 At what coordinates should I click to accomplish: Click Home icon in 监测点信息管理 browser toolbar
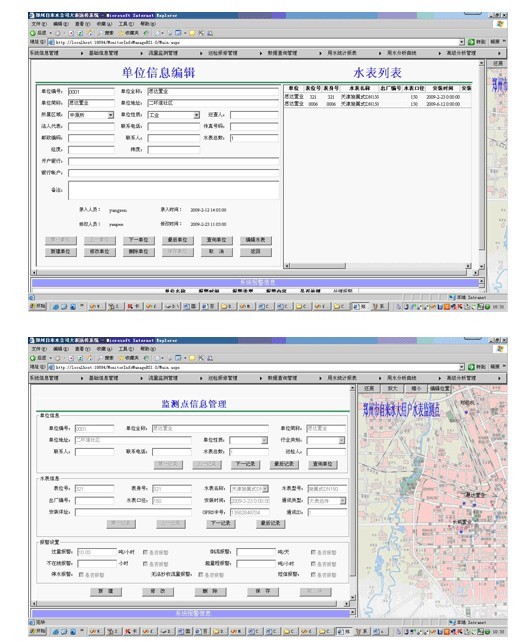click(89, 358)
